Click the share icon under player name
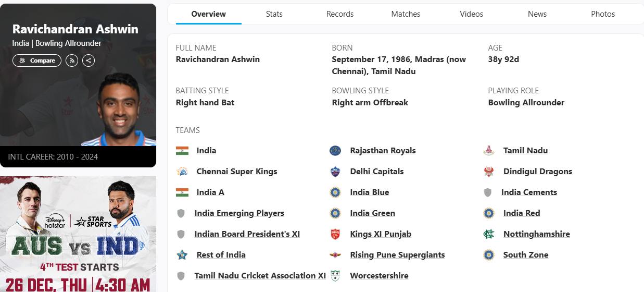Screen dimensions: 644x292 89,60
